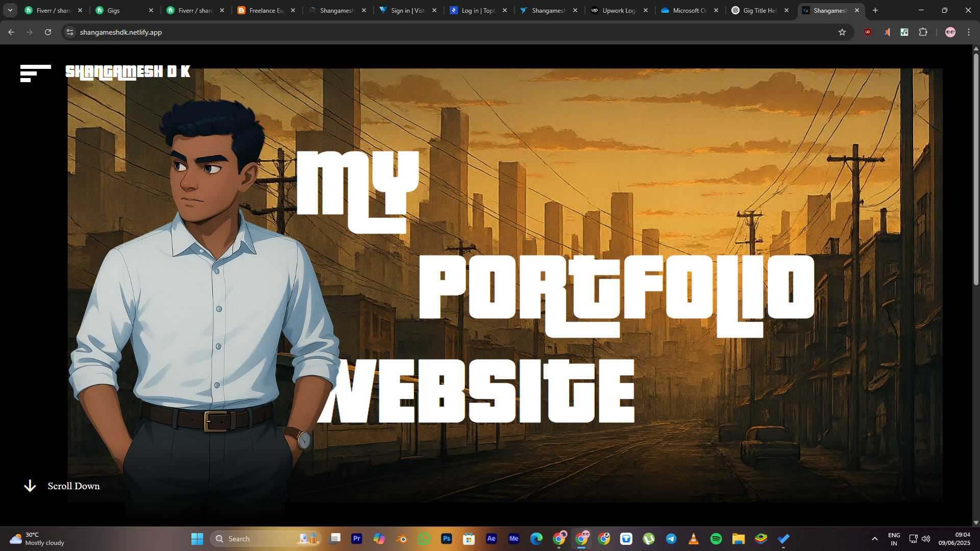Launch Spotify from the taskbar
This screenshot has width=980, height=551.
tap(716, 539)
